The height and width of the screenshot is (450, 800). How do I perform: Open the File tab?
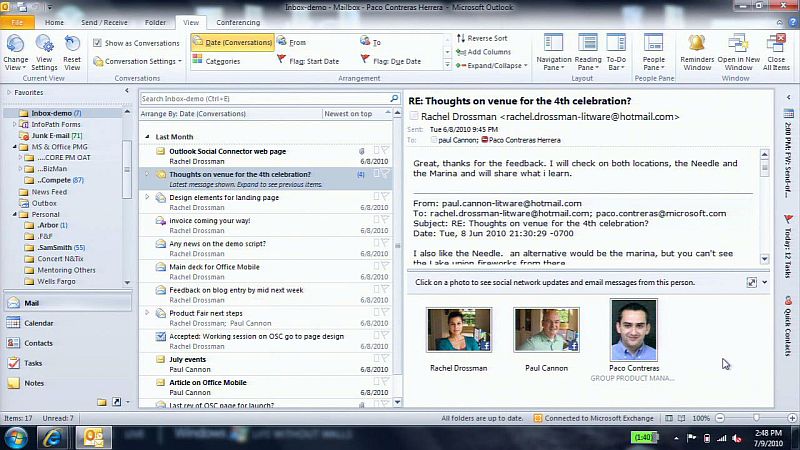point(17,22)
